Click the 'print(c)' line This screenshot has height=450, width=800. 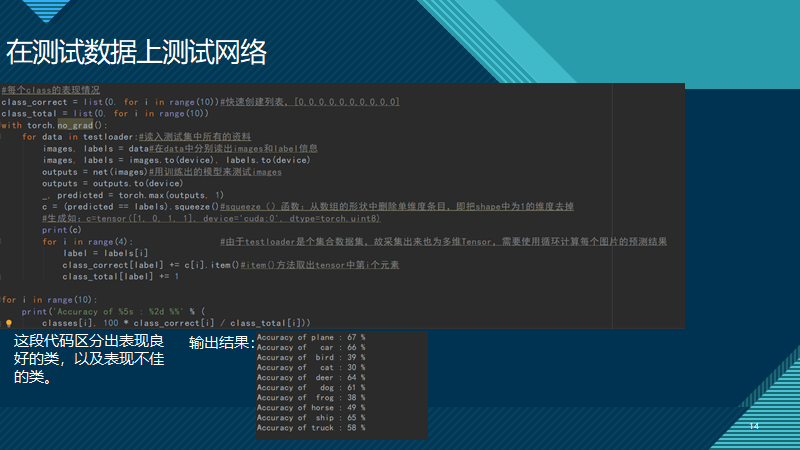(62, 230)
